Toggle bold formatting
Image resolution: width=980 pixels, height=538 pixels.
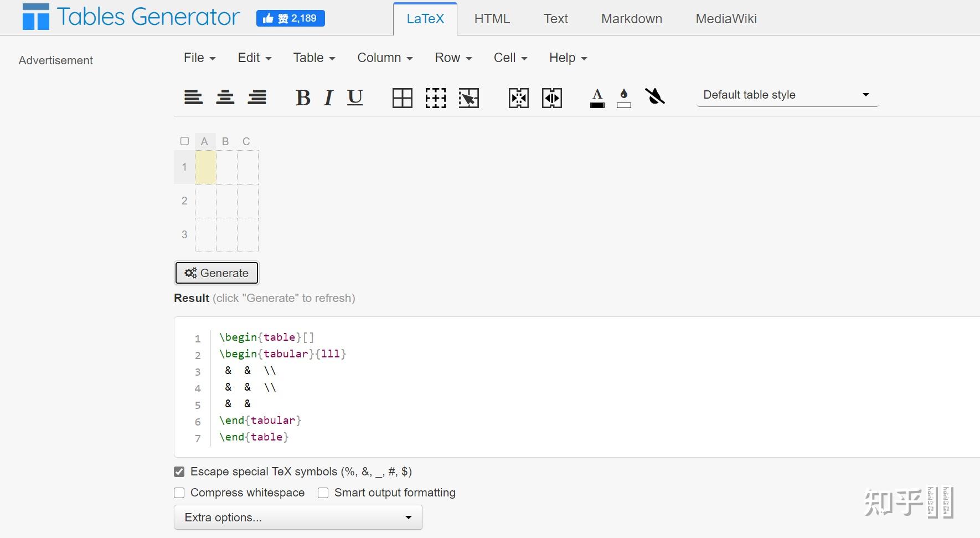303,98
